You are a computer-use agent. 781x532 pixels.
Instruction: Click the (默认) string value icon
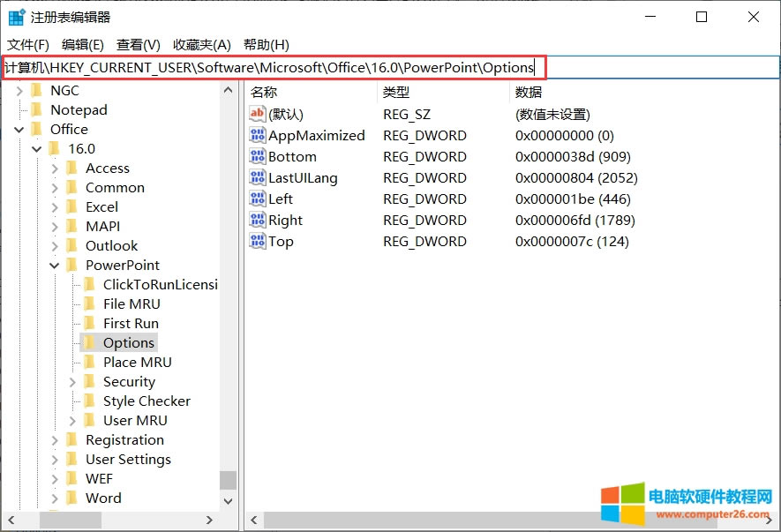point(258,114)
